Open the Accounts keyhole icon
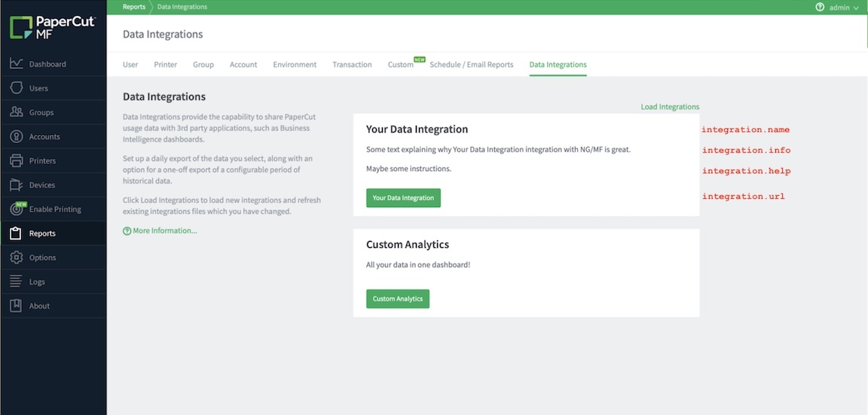Screen dimensions: 868x415 point(16,136)
